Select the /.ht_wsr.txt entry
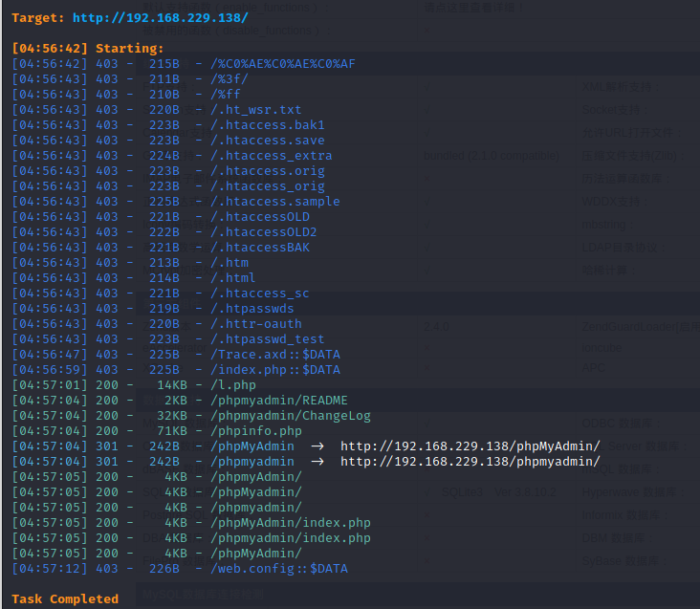Viewport: 700px width, 609px height. pos(256,110)
